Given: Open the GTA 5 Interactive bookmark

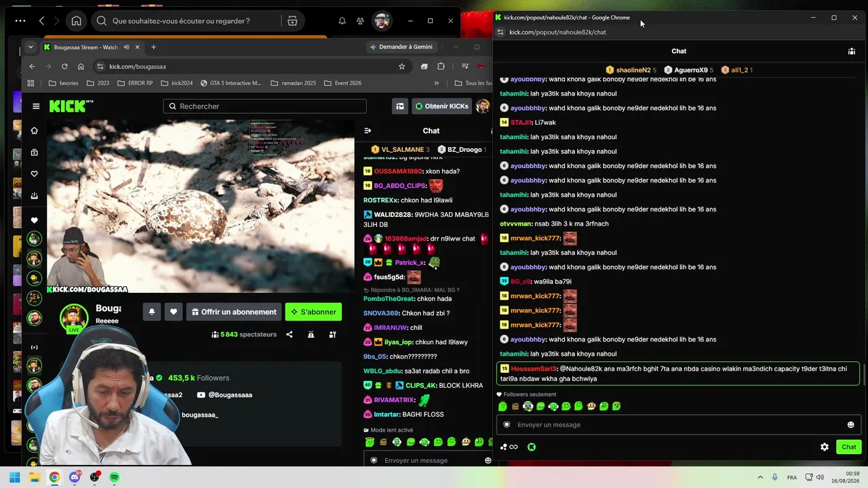Looking at the screenshot, I should click(x=230, y=83).
